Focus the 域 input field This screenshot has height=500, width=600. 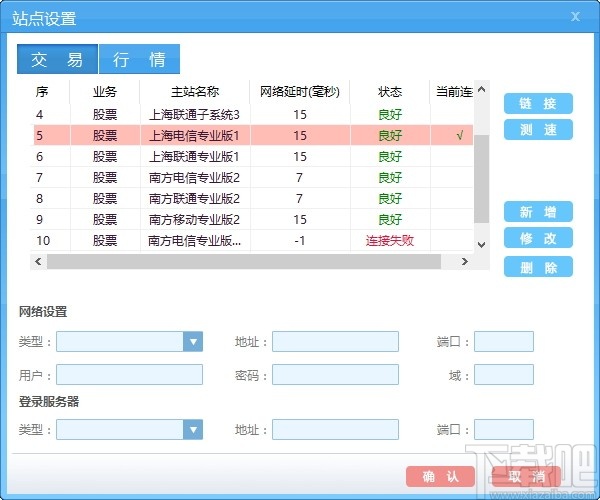(x=504, y=374)
